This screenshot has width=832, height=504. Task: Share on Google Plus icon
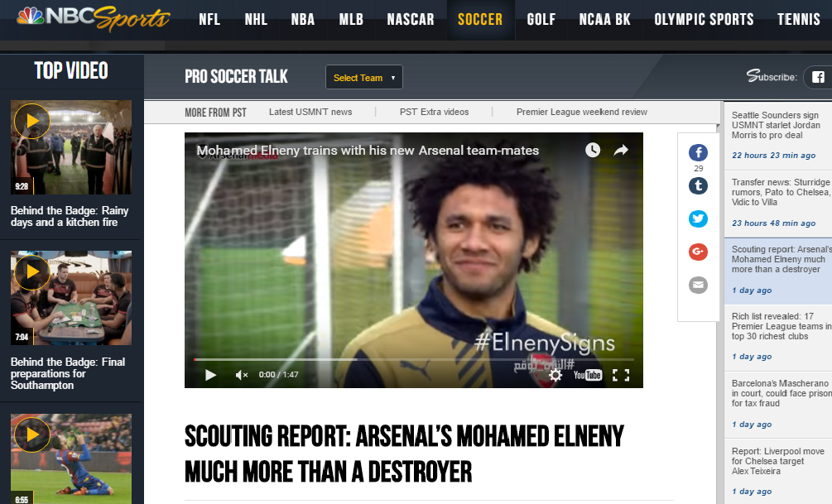click(698, 252)
